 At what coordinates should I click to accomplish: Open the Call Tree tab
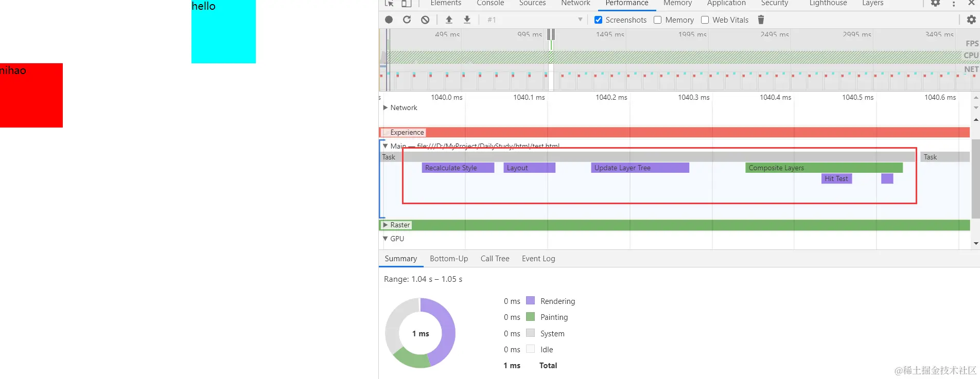point(495,259)
